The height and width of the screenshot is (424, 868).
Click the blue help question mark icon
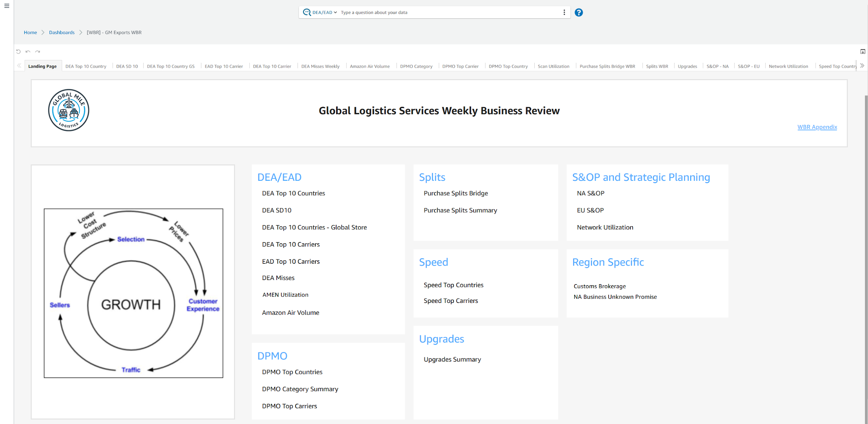578,12
